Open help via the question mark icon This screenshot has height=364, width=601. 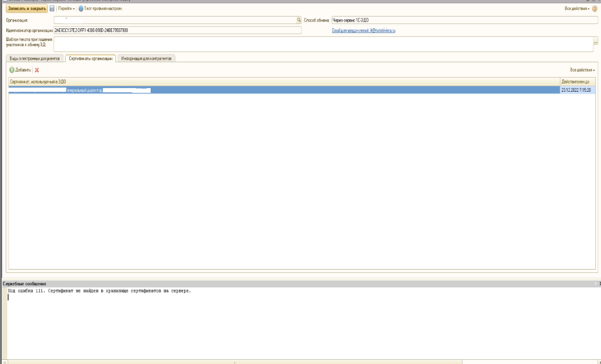[595, 9]
